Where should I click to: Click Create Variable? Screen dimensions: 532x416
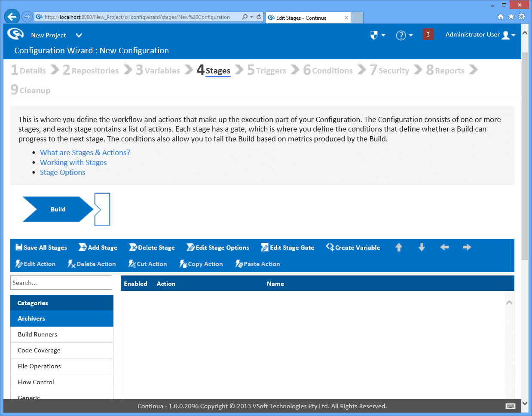353,248
